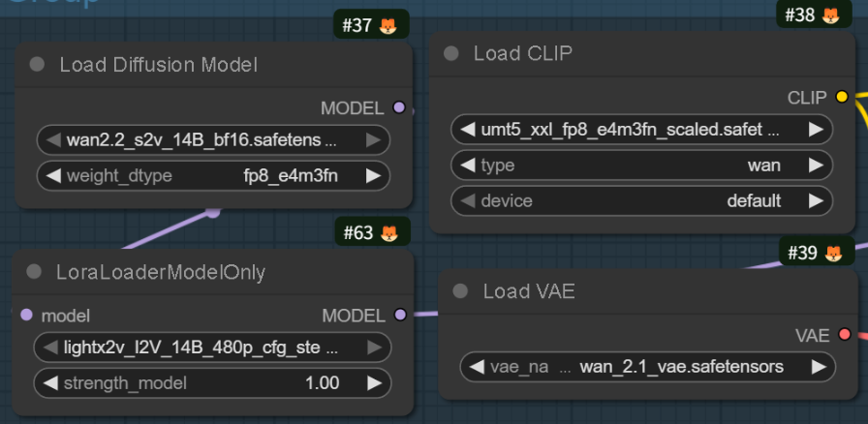Screen dimensions: 868x424
Task: Click the right arrow on device field
Action: [x=816, y=201]
